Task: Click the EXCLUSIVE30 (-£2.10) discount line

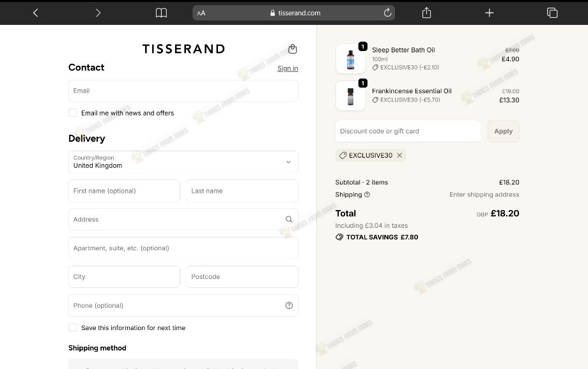Action: pyautogui.click(x=405, y=68)
